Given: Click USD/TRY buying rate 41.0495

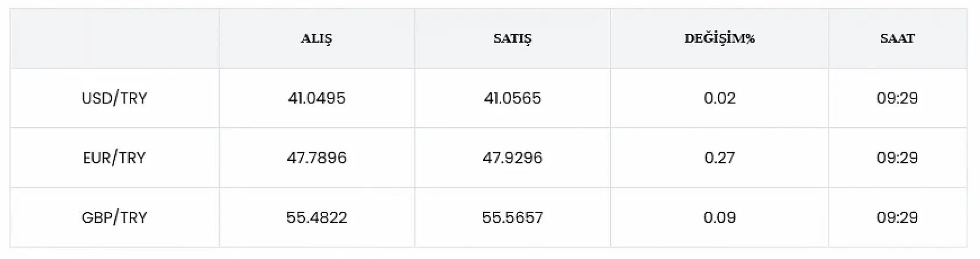Looking at the screenshot, I should coord(316,98).
